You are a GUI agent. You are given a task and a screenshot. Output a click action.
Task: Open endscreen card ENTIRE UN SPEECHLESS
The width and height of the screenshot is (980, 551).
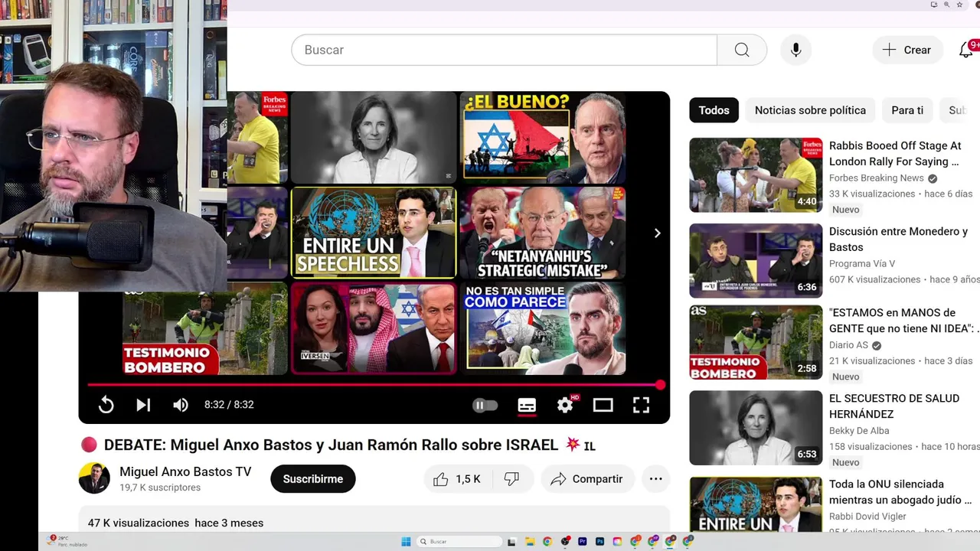(374, 233)
